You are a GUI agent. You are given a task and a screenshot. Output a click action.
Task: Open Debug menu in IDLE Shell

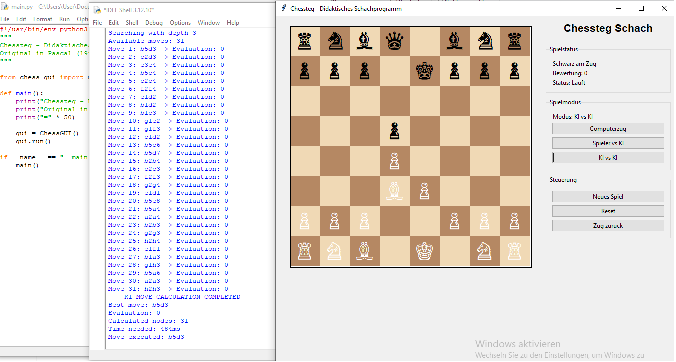154,22
